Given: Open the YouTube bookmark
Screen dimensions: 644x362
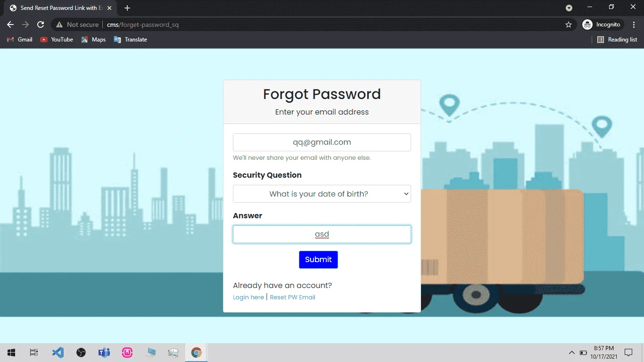Looking at the screenshot, I should pos(57,40).
